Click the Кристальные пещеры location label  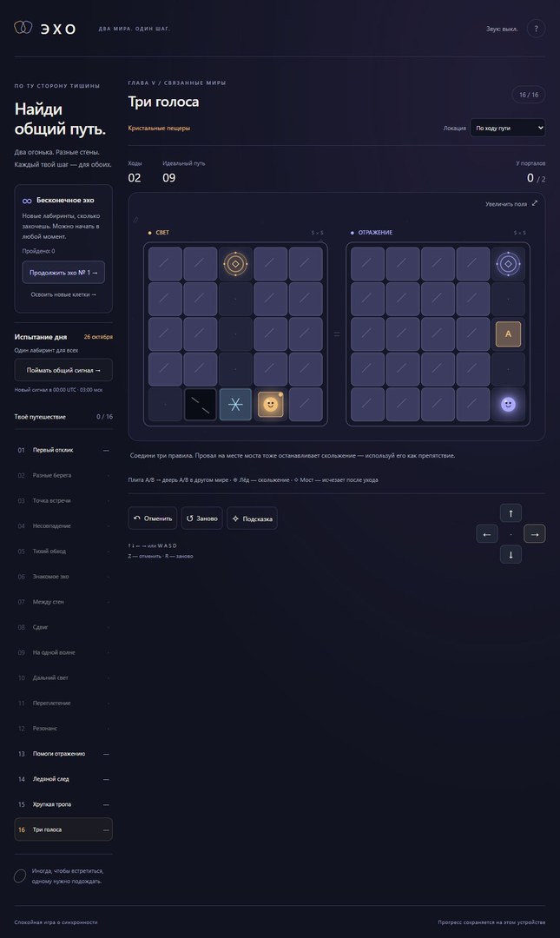[x=159, y=128]
